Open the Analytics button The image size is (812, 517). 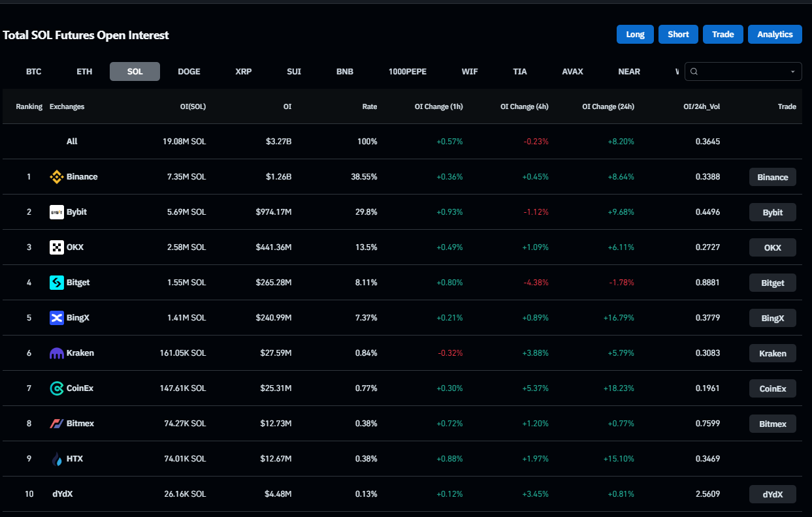pyautogui.click(x=775, y=35)
